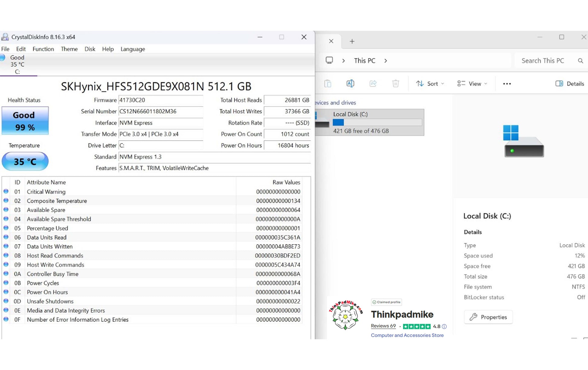Toggle the Details pane button
588x370 pixels.
tap(570, 84)
